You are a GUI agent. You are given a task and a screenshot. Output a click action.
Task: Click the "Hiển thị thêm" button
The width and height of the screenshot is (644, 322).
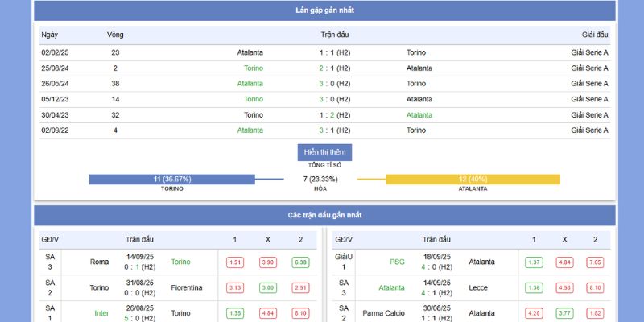click(x=324, y=152)
